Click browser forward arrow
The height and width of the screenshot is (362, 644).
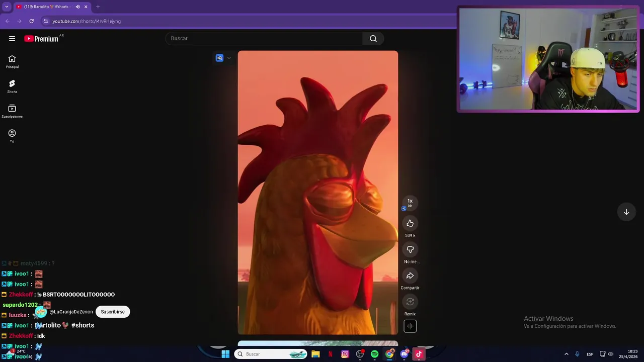click(19, 21)
